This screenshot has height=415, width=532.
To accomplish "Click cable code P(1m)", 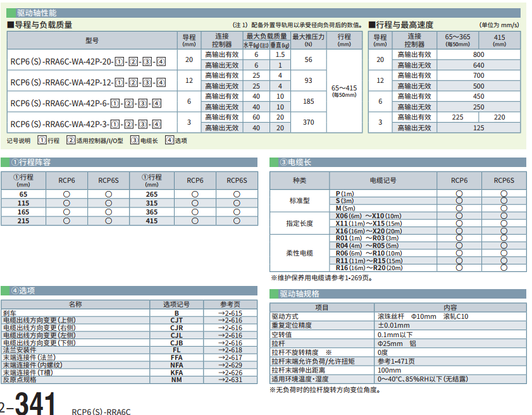I will coord(345,194).
